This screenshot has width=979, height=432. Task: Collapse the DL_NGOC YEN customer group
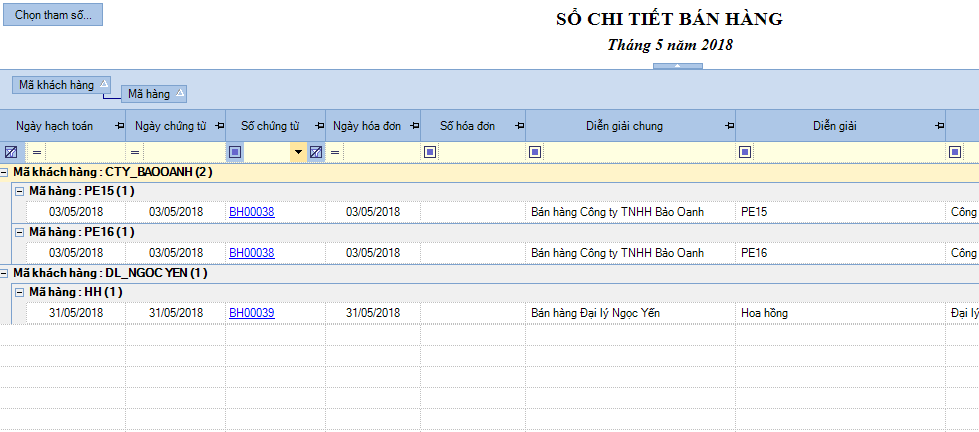point(6,272)
